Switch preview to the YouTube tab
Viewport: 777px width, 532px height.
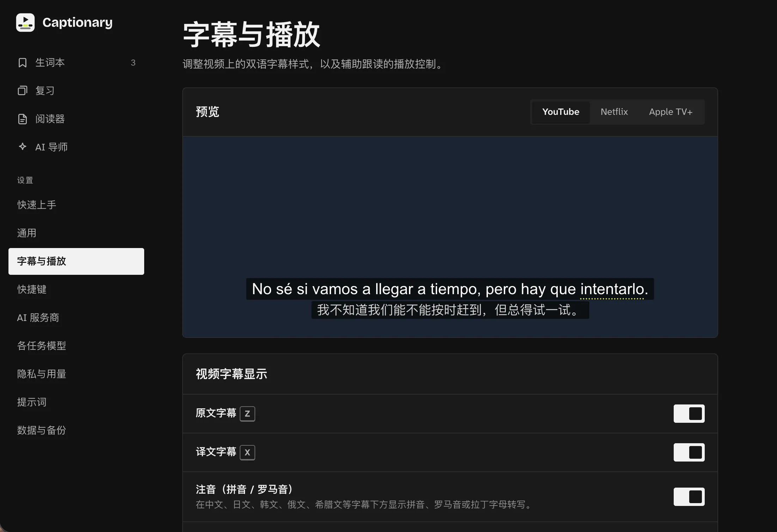click(561, 112)
